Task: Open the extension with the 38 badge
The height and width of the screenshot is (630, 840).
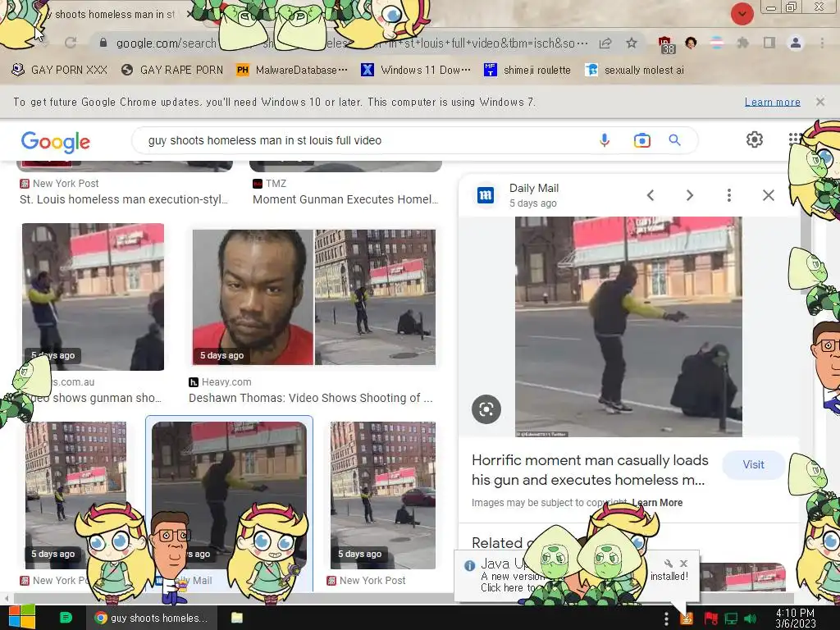Action: click(x=666, y=44)
